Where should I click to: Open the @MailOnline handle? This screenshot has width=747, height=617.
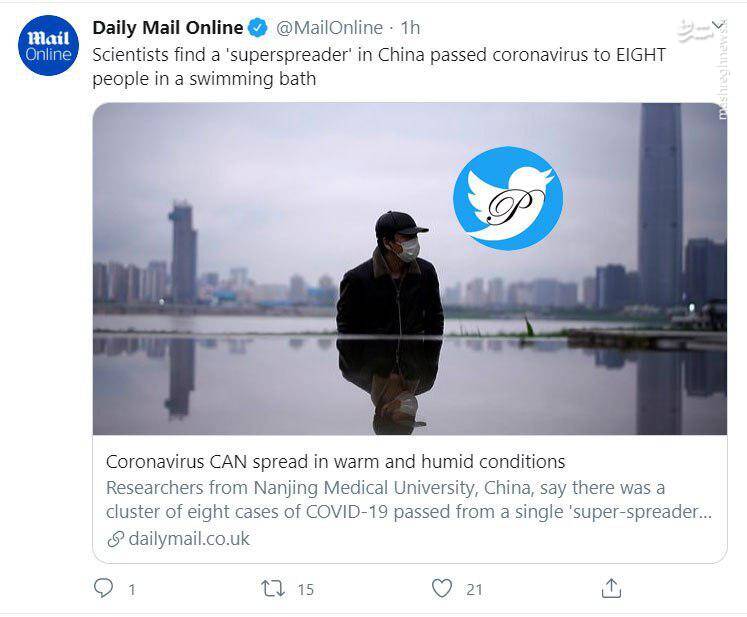pyautogui.click(x=329, y=28)
